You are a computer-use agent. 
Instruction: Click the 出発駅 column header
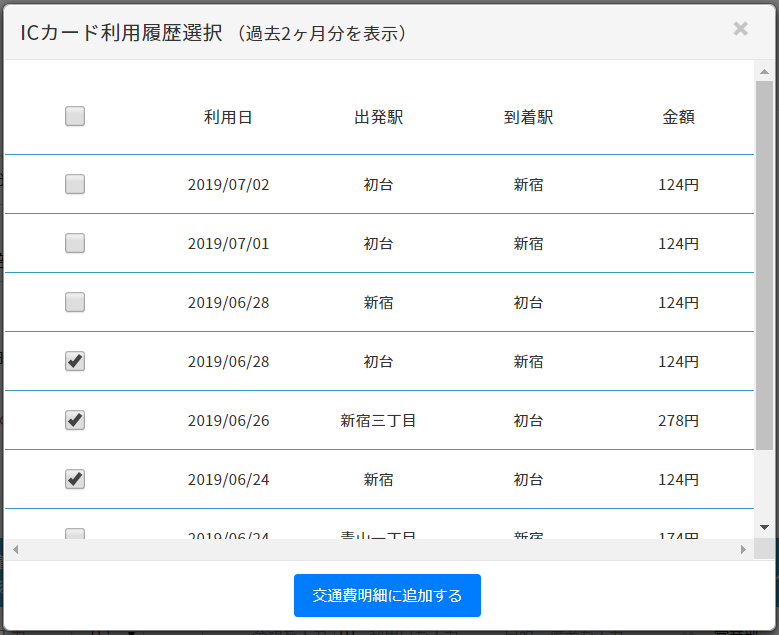tap(378, 117)
